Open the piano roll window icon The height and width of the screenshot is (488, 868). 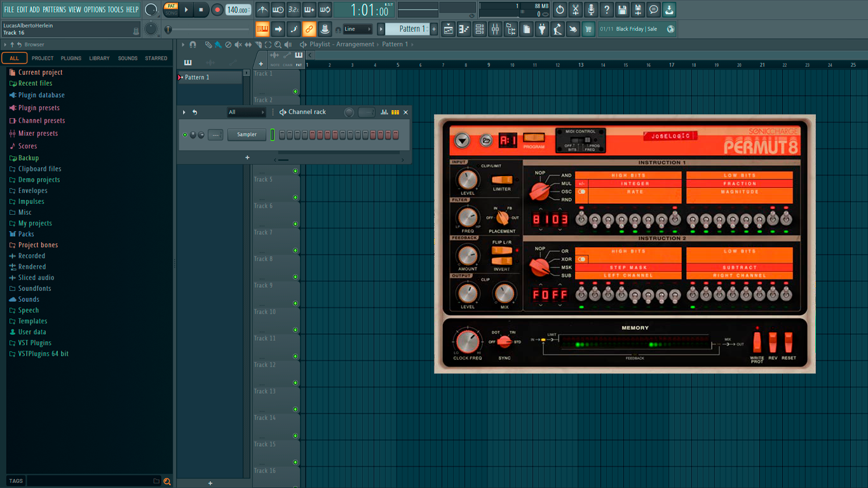(x=464, y=29)
